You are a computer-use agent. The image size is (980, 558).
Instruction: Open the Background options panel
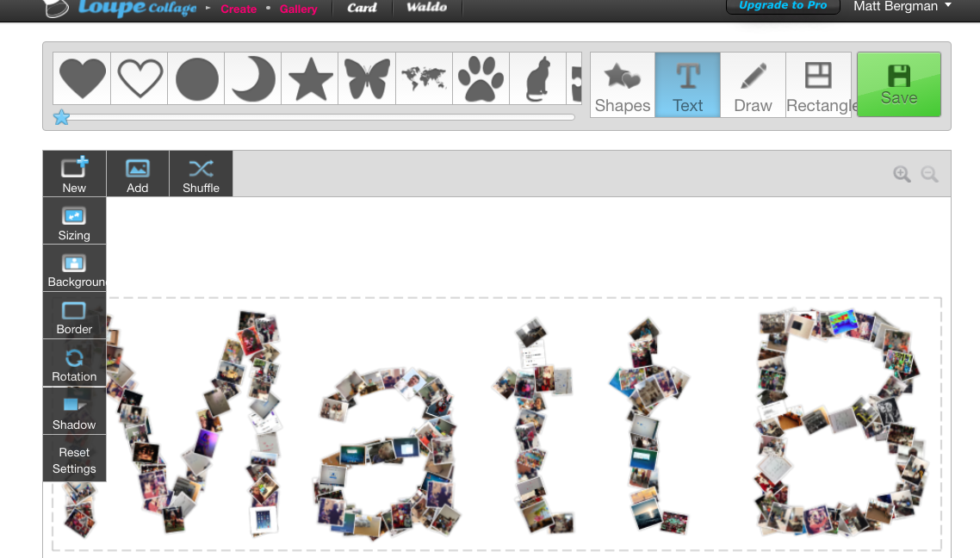(74, 268)
